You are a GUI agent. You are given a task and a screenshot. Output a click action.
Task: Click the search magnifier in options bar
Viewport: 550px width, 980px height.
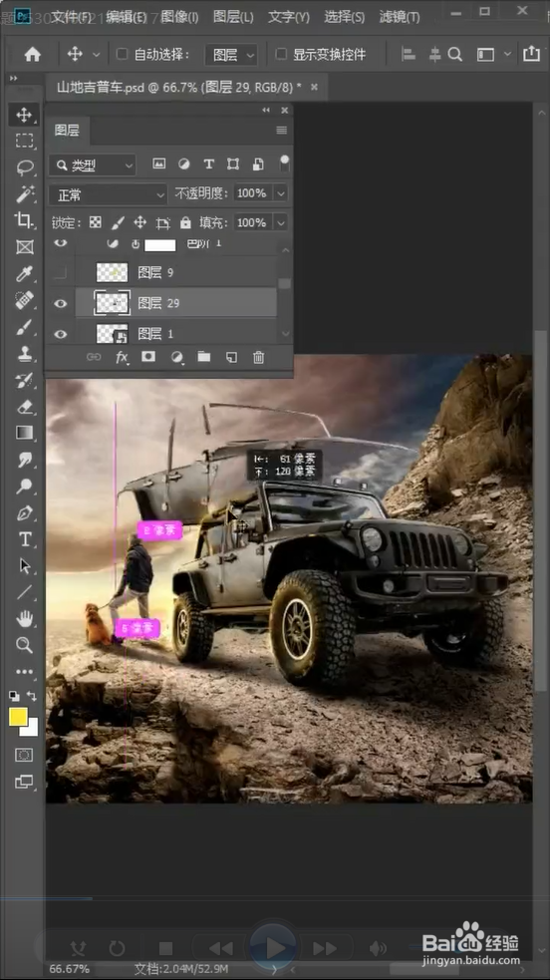(455, 55)
